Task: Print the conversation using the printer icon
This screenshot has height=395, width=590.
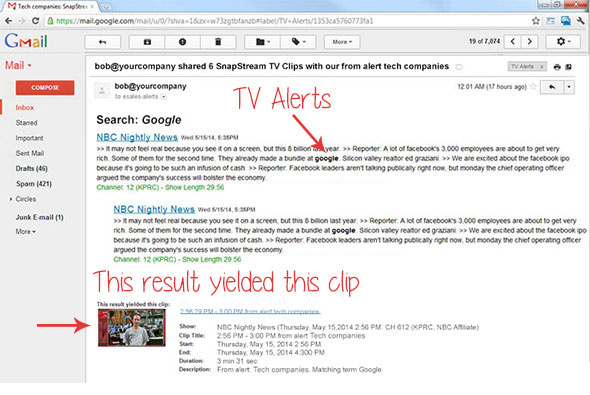Action: coord(557,67)
